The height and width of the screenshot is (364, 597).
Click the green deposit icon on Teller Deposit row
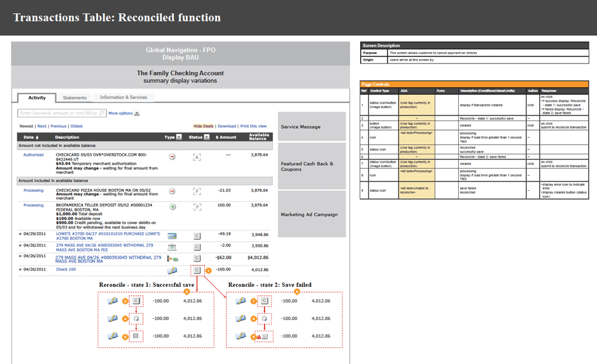point(172,206)
